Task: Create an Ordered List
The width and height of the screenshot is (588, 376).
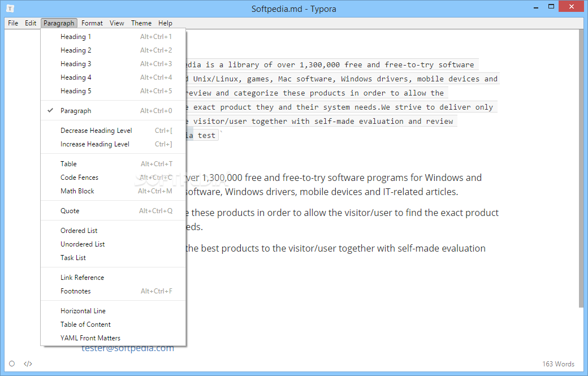Action: click(113, 231)
